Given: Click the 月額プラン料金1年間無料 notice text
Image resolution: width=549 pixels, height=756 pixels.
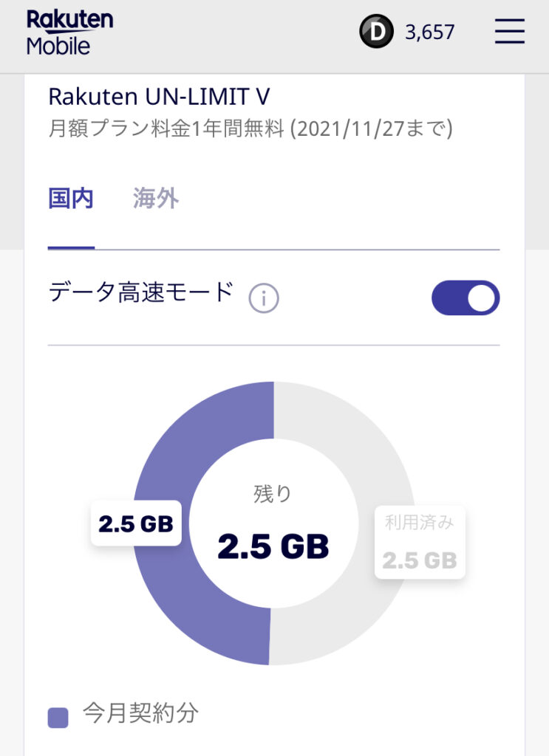Looking at the screenshot, I should point(250,130).
